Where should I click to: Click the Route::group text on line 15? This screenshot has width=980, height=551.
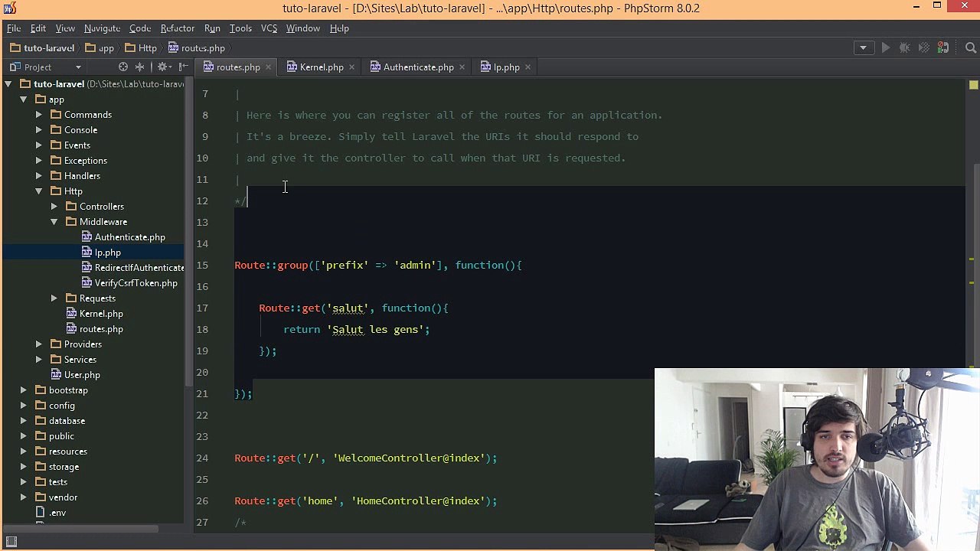pos(271,265)
